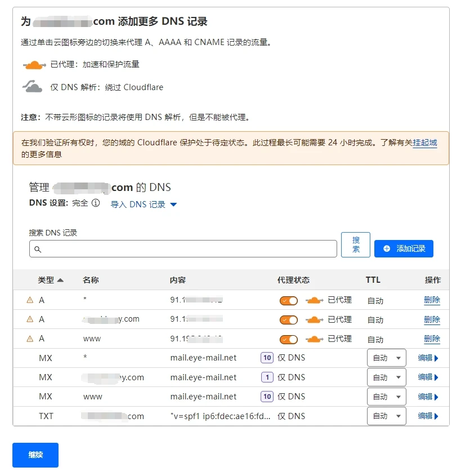Delete the www A record via 删除

[432, 339]
